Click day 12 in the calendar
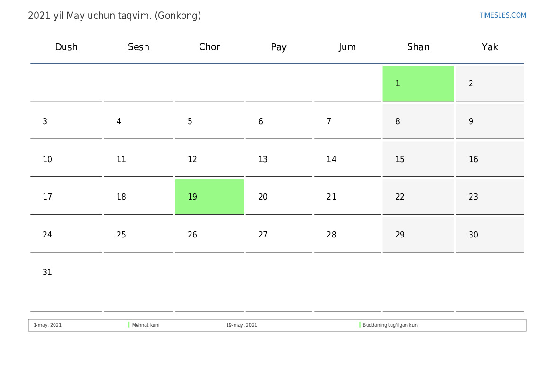This screenshot has height=392, width=554. (x=209, y=159)
